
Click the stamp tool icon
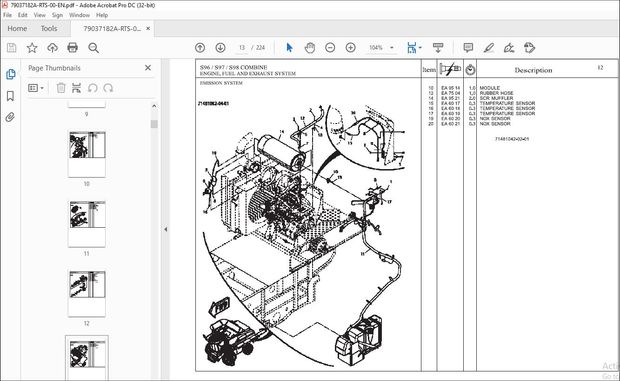click(529, 48)
